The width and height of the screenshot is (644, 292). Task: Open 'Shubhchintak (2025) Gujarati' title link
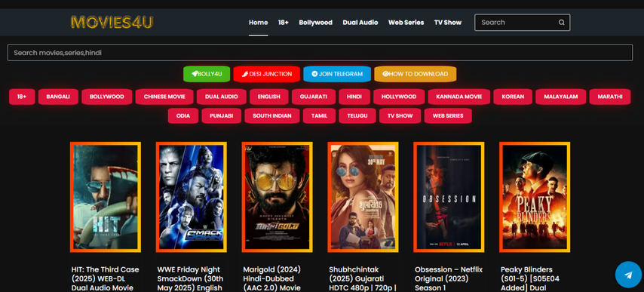coord(362,279)
